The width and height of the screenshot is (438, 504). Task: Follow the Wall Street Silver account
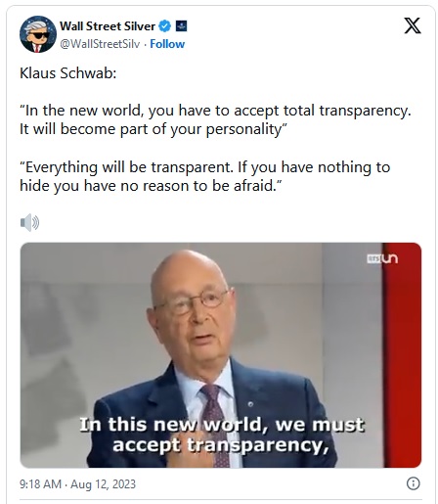167,44
